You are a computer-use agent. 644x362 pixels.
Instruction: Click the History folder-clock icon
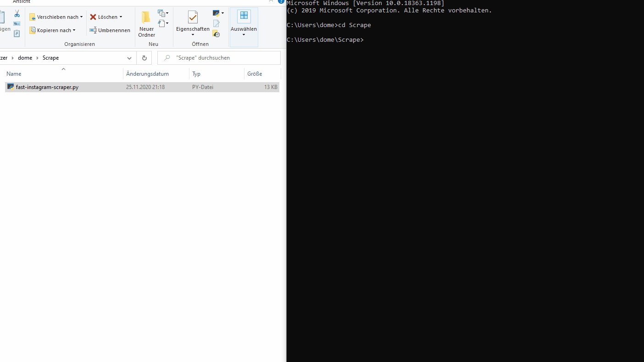pos(217,33)
